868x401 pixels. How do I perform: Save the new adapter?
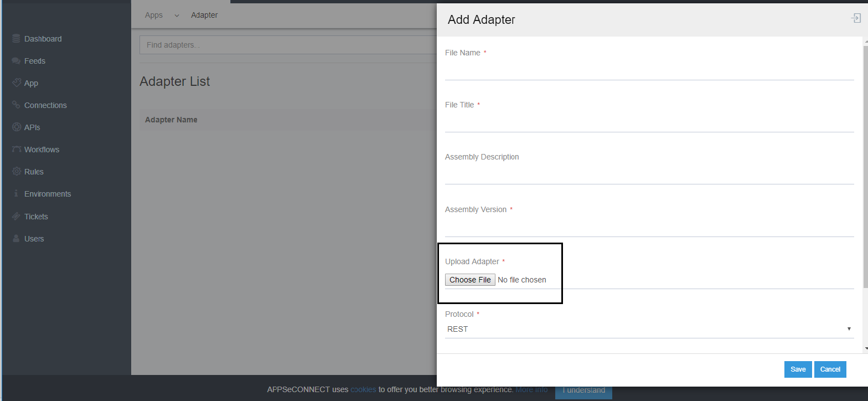point(798,369)
